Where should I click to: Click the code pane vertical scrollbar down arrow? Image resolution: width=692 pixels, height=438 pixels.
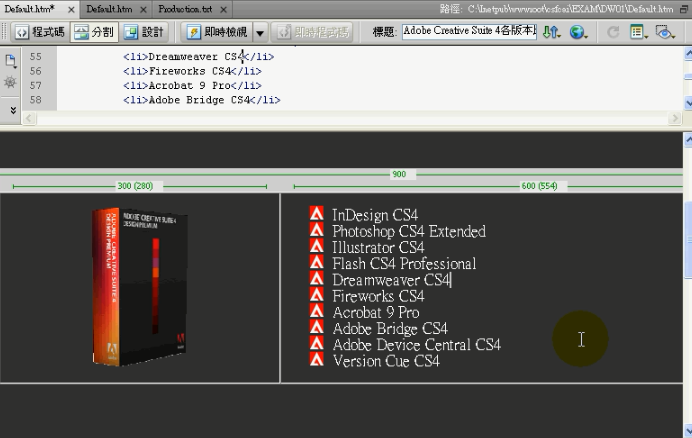(688, 104)
